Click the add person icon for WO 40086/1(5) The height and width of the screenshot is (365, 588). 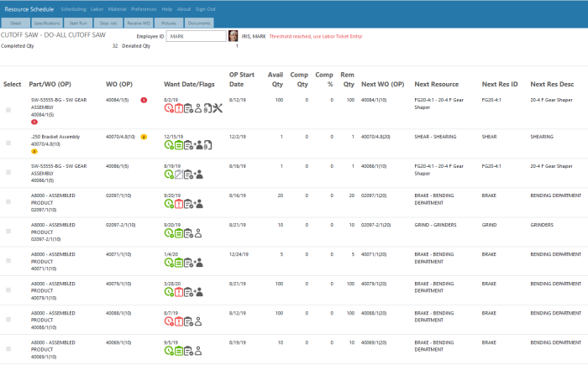198,175
